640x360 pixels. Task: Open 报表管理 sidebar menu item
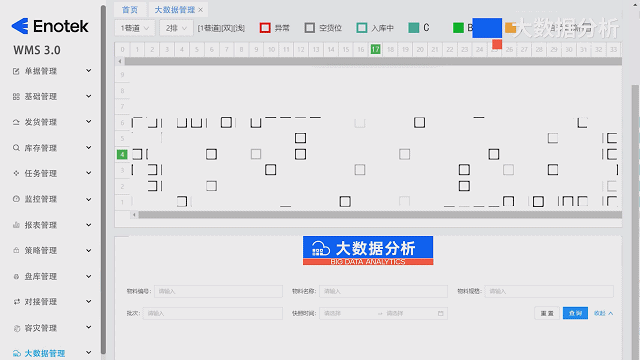click(52, 225)
